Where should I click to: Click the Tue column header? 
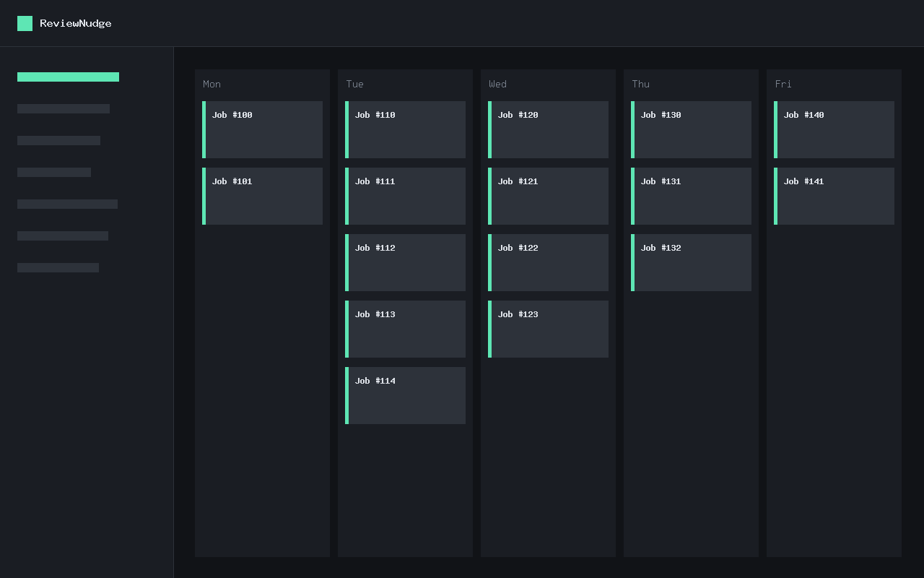tap(354, 84)
